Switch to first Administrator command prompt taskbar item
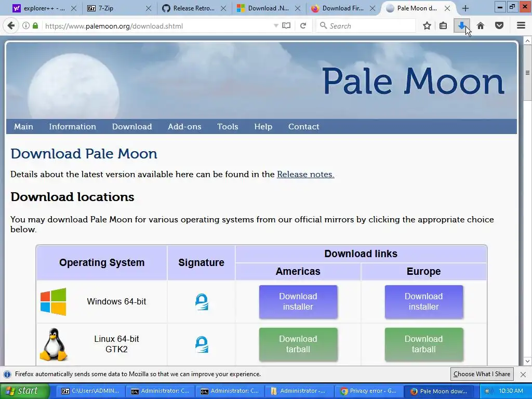Screen dimensions: 532x399 (159, 391)
